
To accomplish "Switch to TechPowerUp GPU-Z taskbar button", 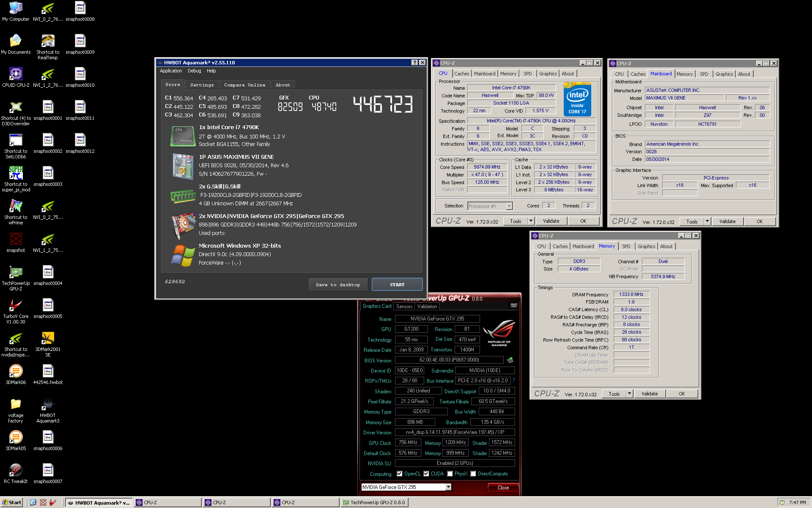I will 374,502.
